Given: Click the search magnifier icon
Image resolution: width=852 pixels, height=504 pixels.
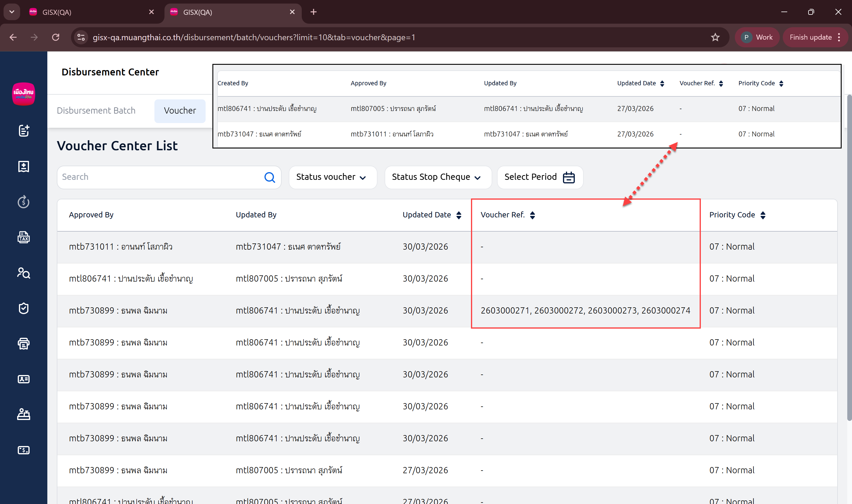Looking at the screenshot, I should click(270, 177).
